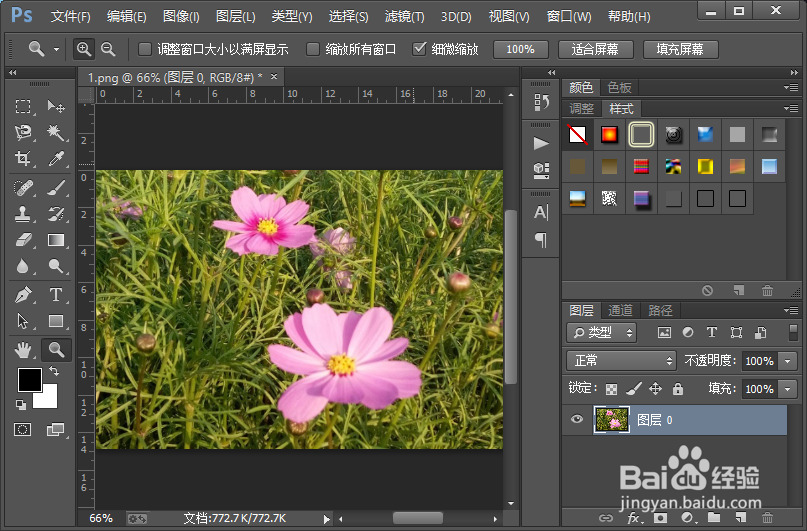The width and height of the screenshot is (807, 531).
Task: Select the Eyedropper tool
Action: [56, 158]
